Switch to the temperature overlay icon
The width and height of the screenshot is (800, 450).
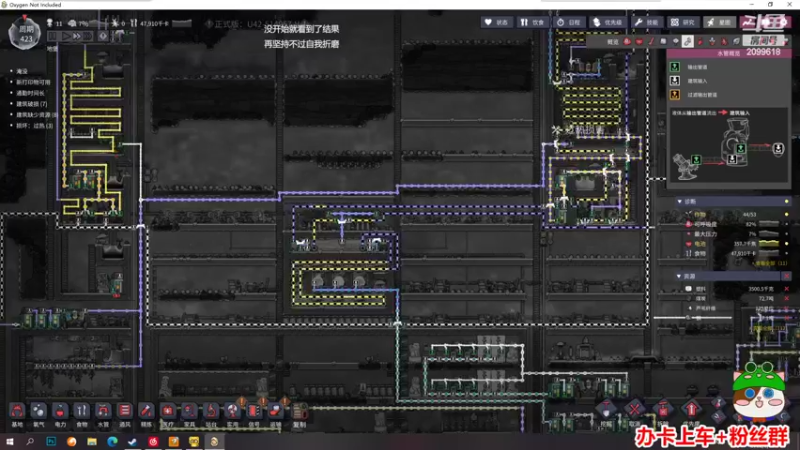652,42
